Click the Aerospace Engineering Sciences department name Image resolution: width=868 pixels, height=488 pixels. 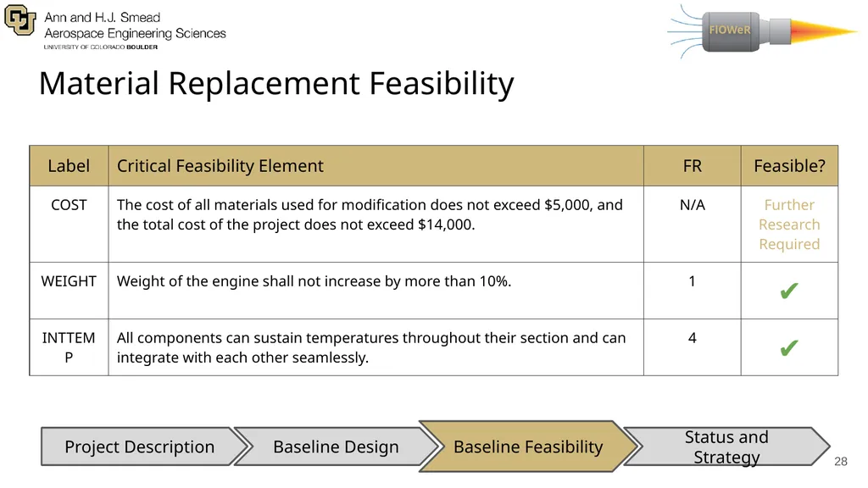pos(135,33)
